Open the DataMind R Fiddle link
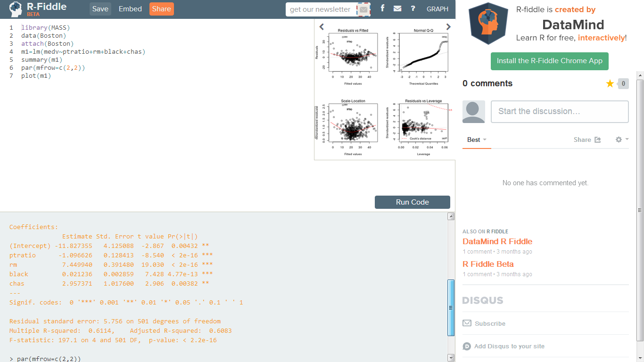The width and height of the screenshot is (644, 362). point(497,241)
